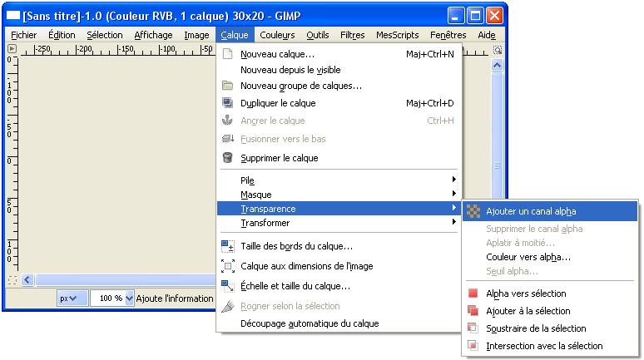This screenshot has width=644, height=360.
Task: Click the Rogner selon la sélection knife icon
Action: [x=228, y=306]
